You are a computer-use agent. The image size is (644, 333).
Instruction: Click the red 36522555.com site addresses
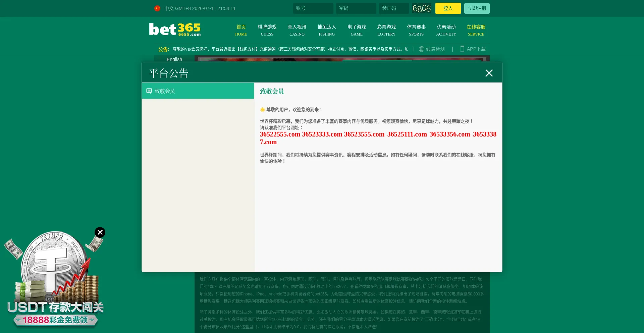pos(378,138)
